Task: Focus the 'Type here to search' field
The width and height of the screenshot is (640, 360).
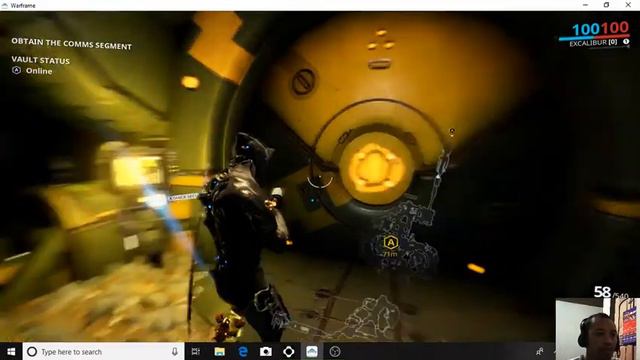Action: point(103,351)
